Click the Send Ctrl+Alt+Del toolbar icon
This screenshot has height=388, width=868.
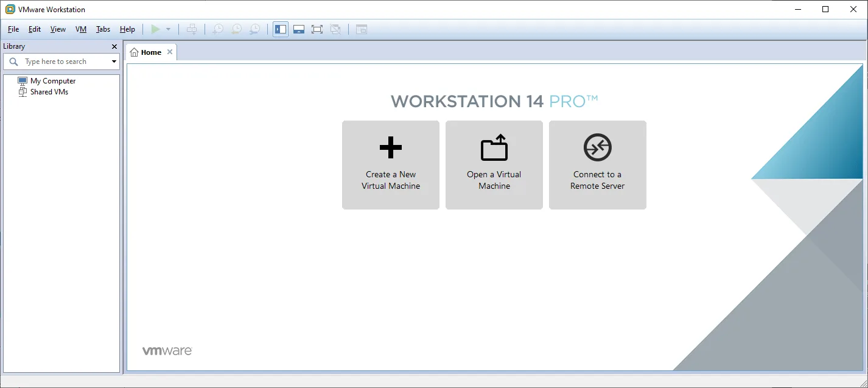click(192, 29)
